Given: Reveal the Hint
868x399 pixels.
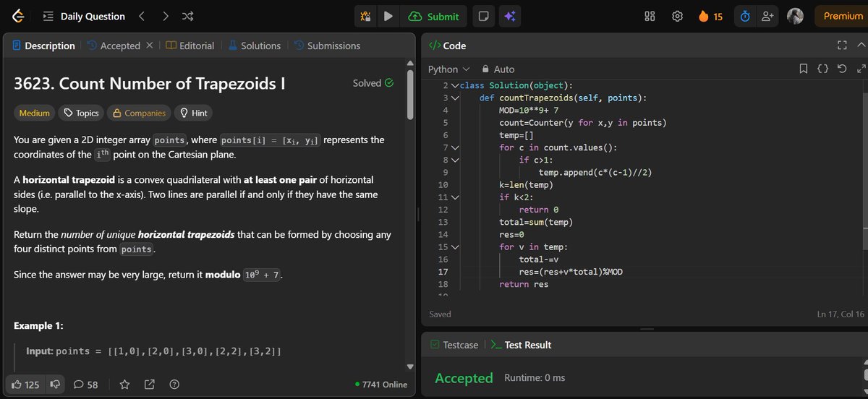Looking at the screenshot, I should point(193,113).
